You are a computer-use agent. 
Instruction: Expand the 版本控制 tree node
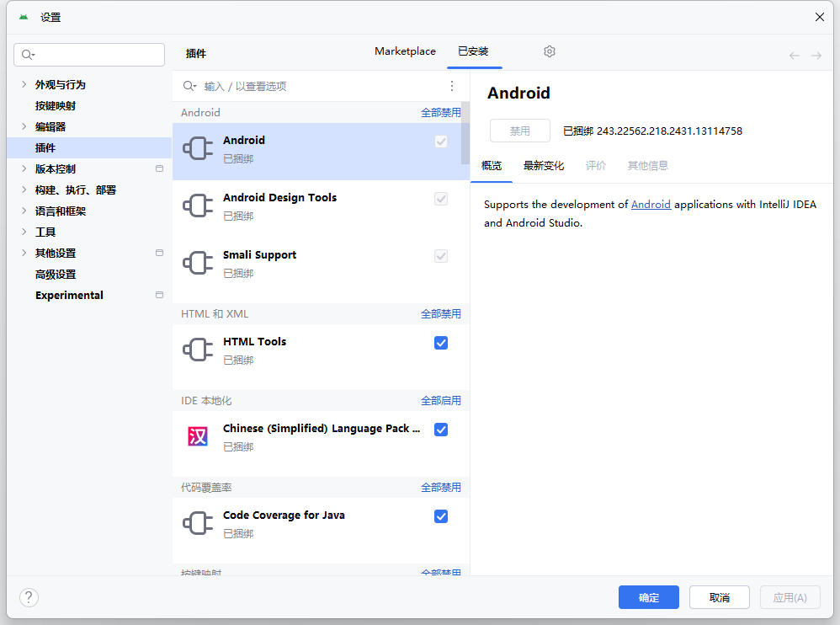tap(24, 168)
